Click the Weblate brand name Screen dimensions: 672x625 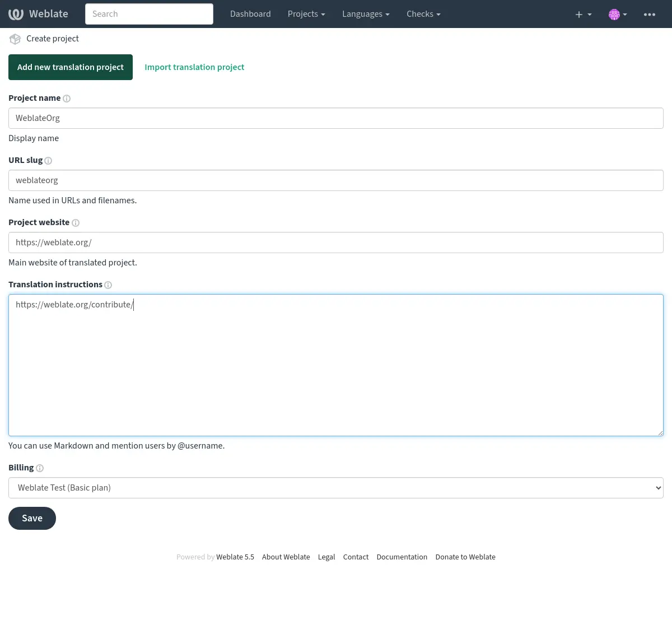pyautogui.click(x=49, y=14)
